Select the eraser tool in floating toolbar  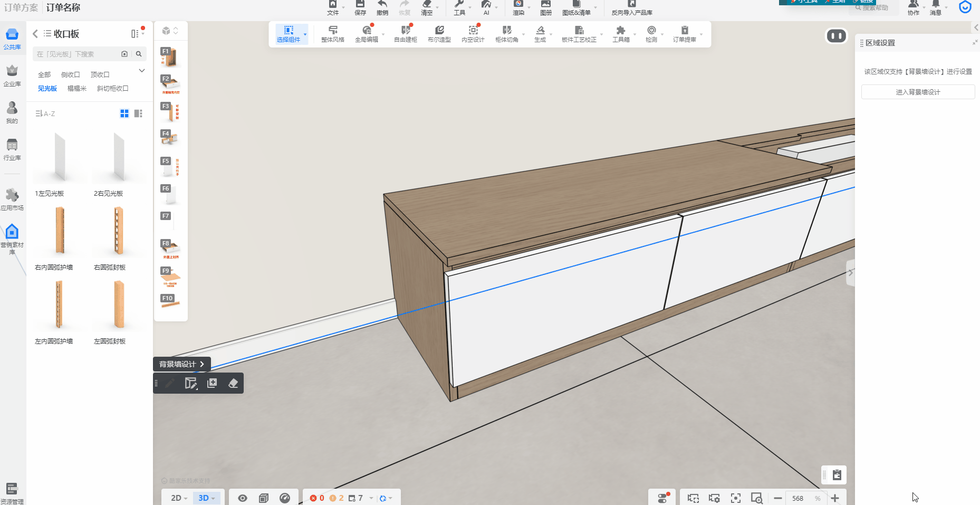point(233,384)
